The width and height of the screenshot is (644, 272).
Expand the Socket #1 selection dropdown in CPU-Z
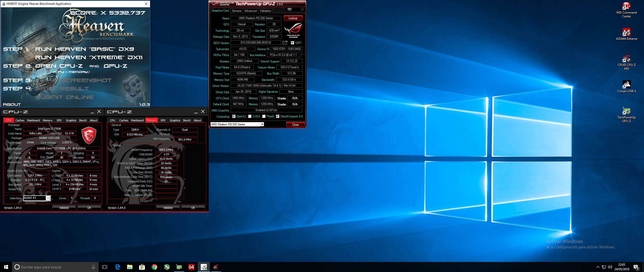click(48, 198)
